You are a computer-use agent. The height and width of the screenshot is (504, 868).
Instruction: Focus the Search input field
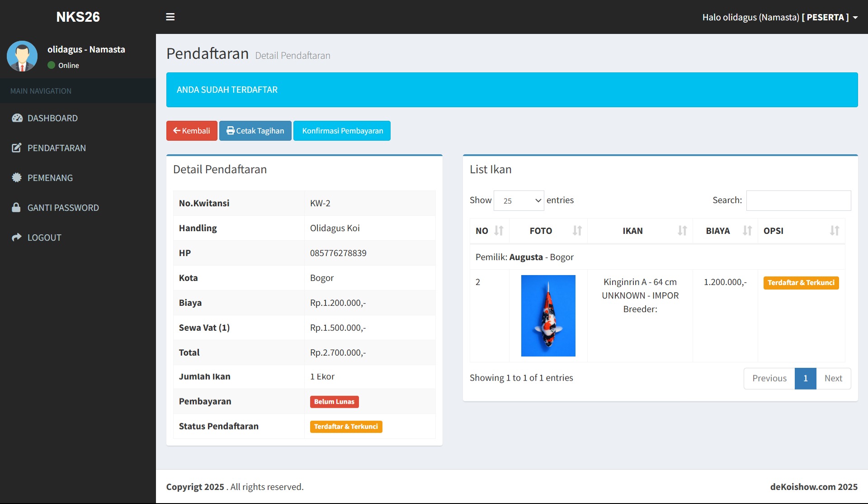tap(798, 200)
